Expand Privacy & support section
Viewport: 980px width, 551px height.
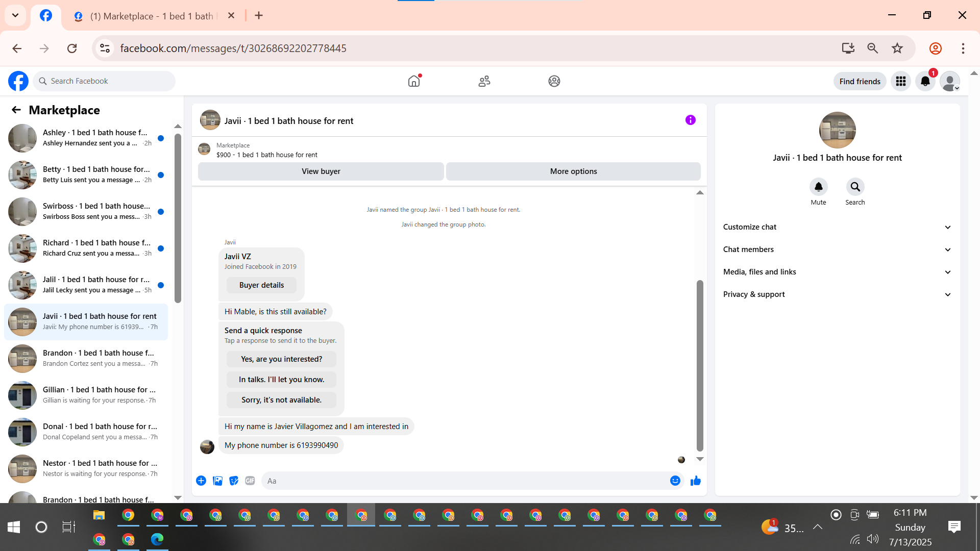point(837,294)
